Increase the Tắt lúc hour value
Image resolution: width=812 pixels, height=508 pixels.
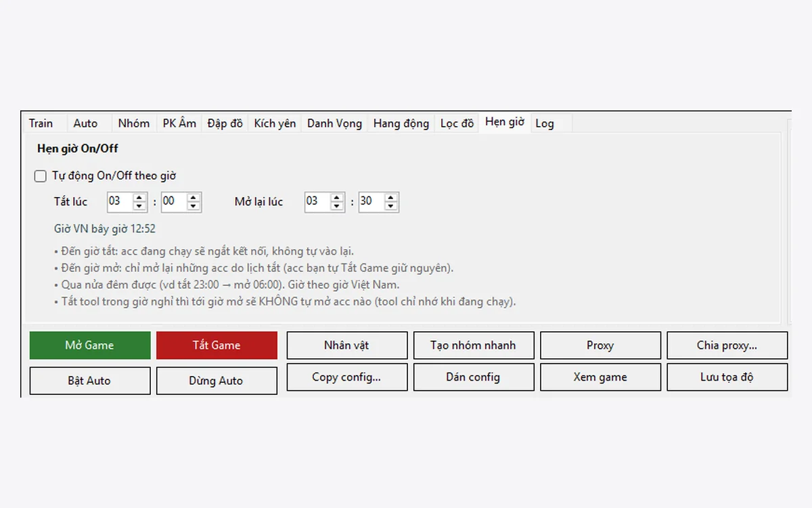click(139, 197)
